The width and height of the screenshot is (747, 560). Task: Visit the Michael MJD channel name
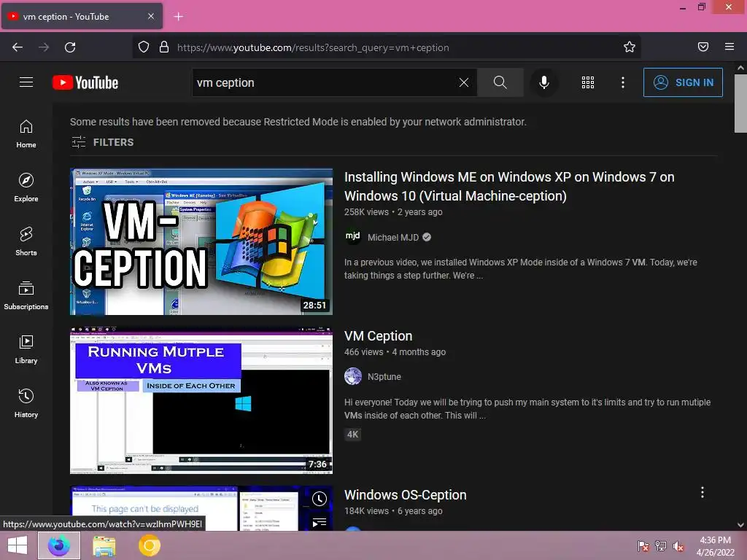[393, 237]
